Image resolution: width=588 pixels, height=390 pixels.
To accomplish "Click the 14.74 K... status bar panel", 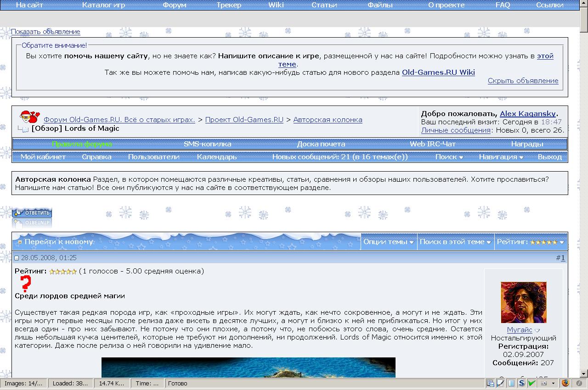I will pos(112,383).
